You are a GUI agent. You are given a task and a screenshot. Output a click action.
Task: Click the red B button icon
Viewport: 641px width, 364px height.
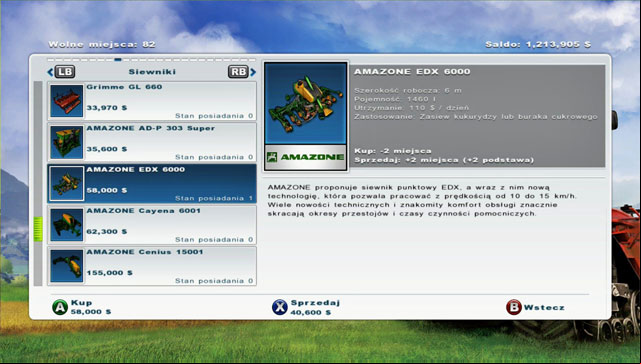coord(513,307)
